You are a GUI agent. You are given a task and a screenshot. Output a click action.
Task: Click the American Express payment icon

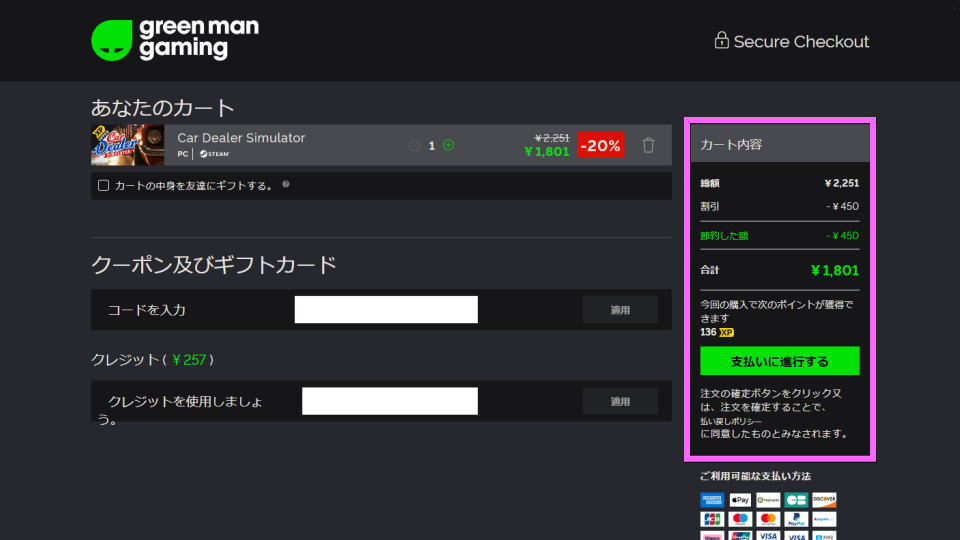click(x=712, y=500)
